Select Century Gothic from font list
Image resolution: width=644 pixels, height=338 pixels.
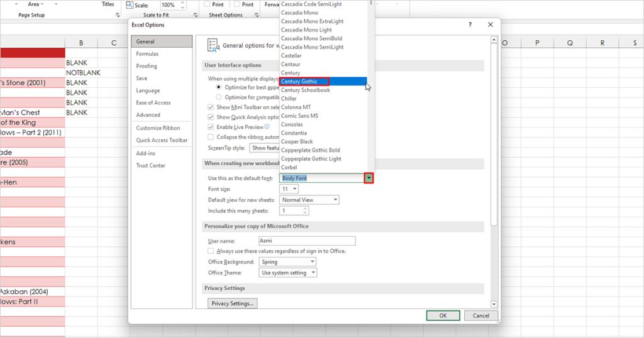coord(323,81)
